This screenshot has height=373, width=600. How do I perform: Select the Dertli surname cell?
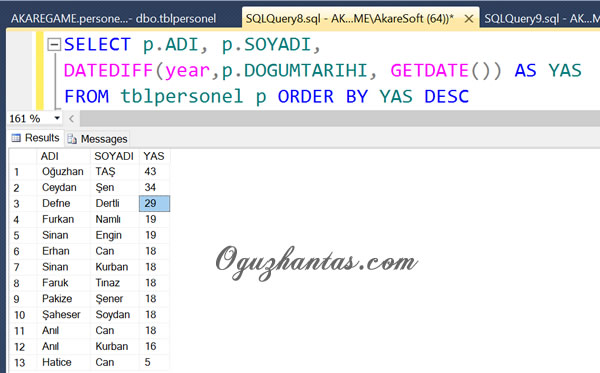[x=114, y=204]
